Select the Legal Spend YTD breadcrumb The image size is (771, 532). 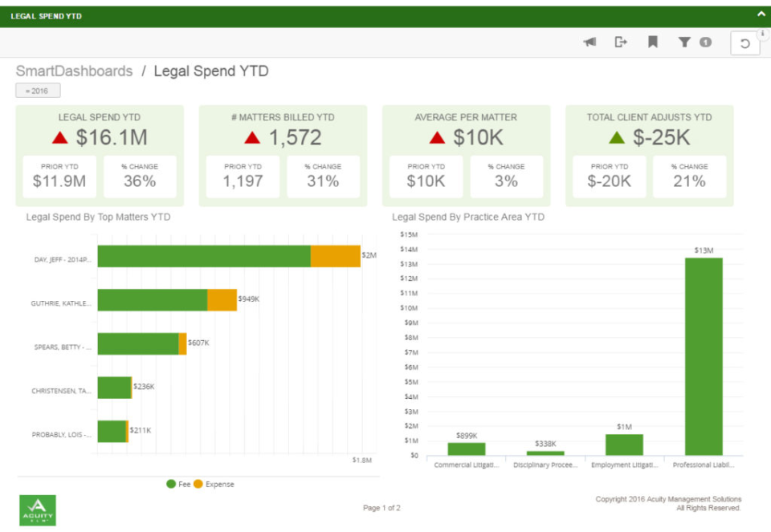(210, 71)
